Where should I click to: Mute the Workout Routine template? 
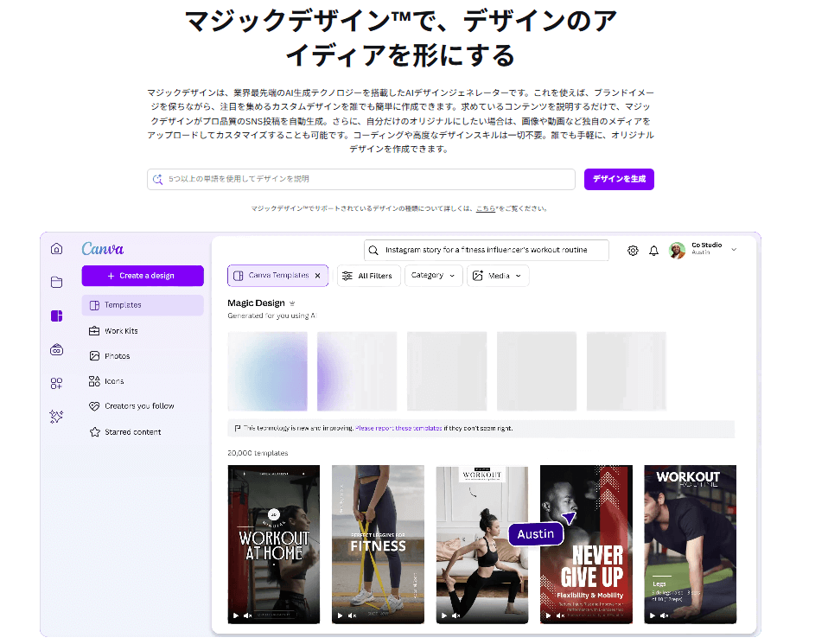pyautogui.click(x=664, y=615)
